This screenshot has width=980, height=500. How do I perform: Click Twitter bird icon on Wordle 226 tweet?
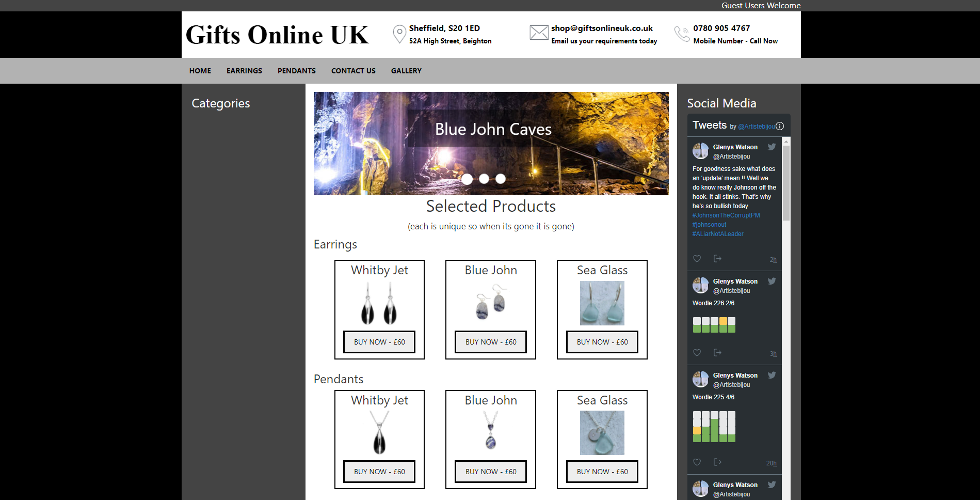[x=772, y=281]
